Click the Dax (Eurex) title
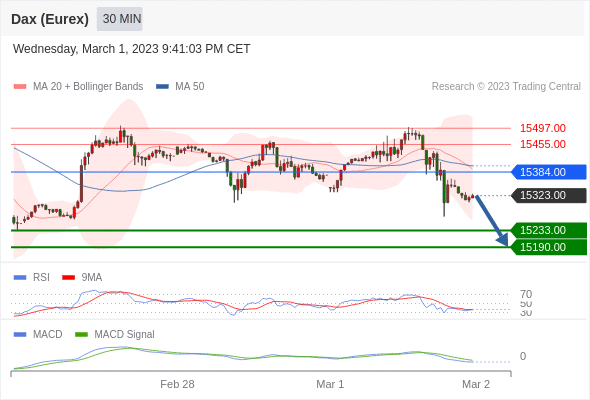Viewport: 590px width, 400px height. coord(50,19)
